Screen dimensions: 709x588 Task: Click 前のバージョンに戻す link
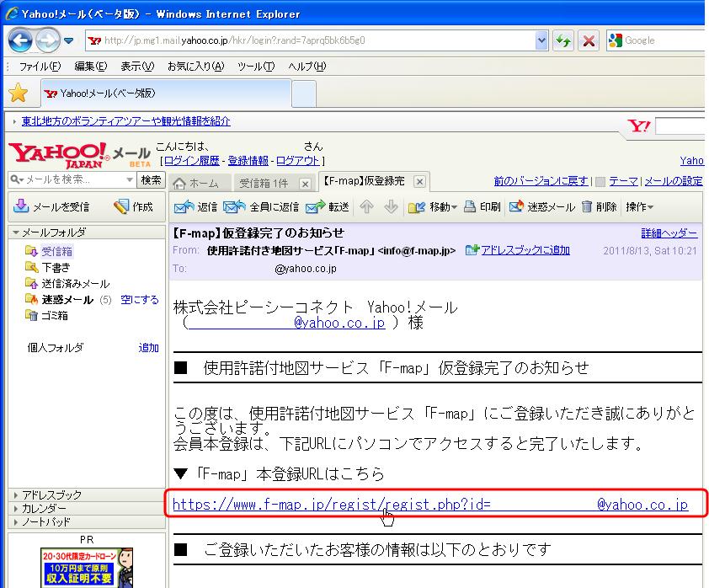(541, 181)
